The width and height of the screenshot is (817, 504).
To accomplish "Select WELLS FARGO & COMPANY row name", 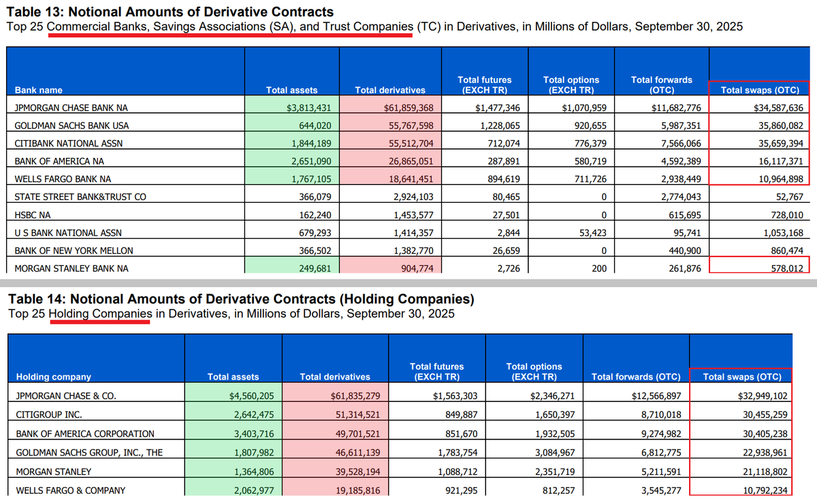I will click(70, 490).
